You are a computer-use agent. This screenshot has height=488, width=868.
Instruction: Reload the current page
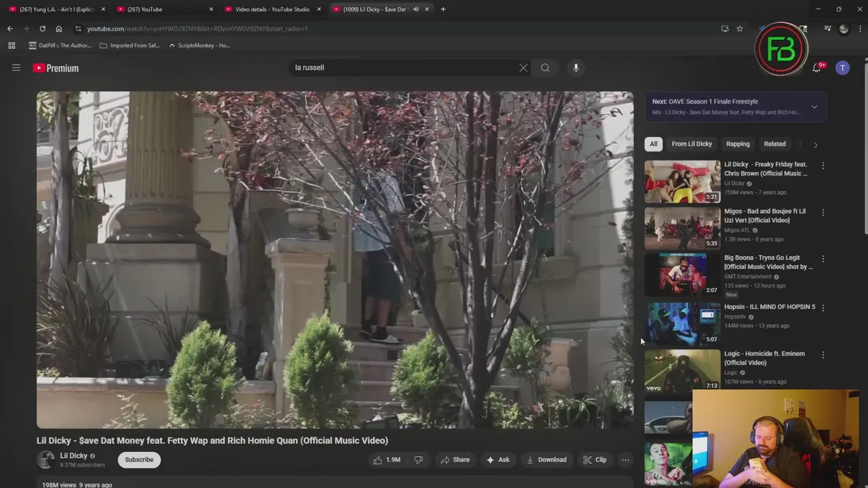tap(42, 28)
